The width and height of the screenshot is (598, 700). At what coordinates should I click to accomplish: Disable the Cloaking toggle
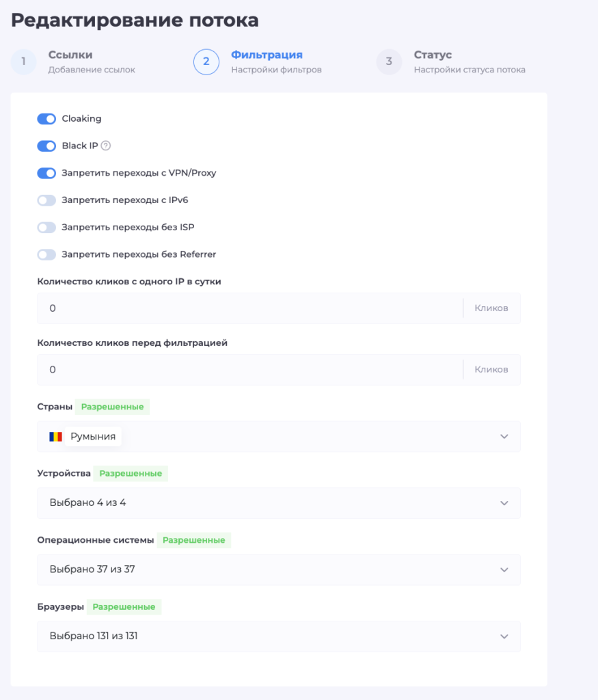pos(46,119)
